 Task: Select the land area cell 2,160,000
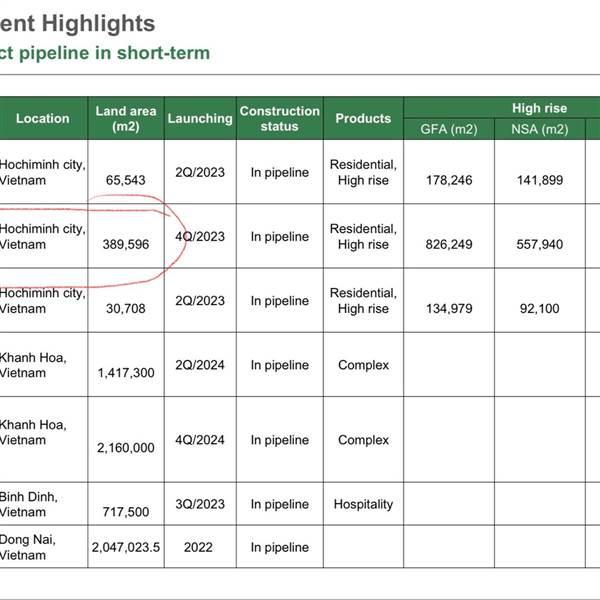[x=126, y=447]
